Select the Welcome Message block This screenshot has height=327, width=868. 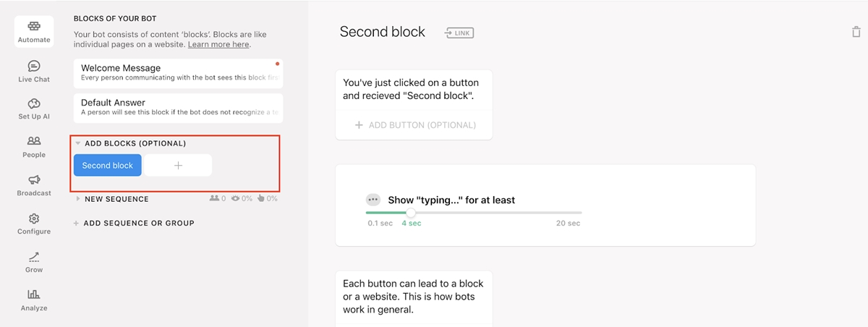coord(178,72)
